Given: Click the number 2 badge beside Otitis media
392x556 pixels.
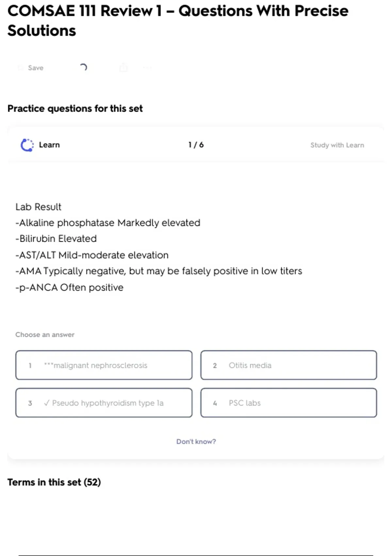Looking at the screenshot, I should point(215,366).
